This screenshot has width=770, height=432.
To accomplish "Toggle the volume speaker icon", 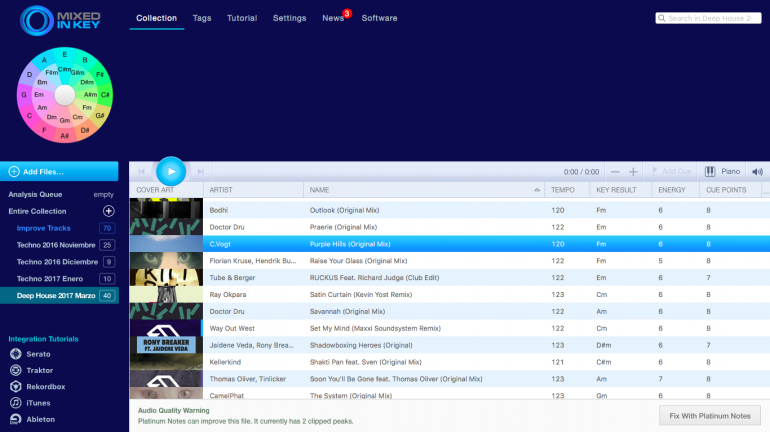I will click(x=758, y=171).
